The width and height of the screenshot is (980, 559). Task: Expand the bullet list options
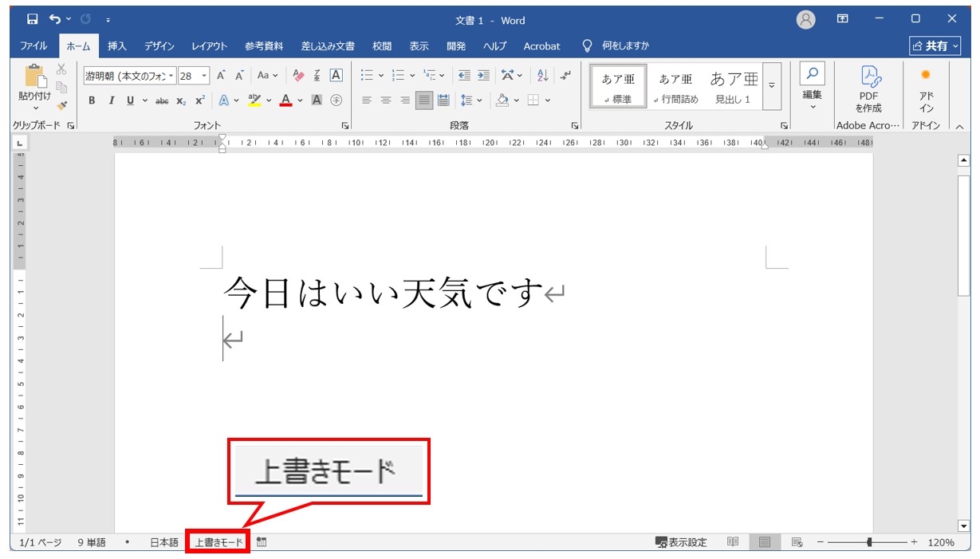pyautogui.click(x=381, y=76)
